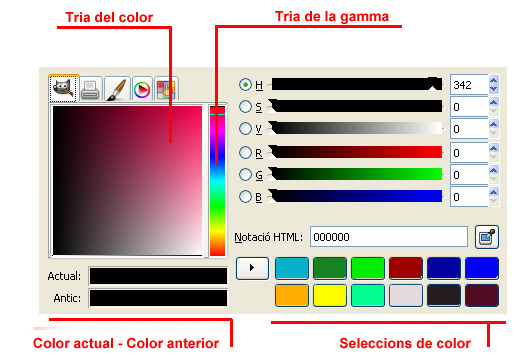The height and width of the screenshot is (363, 526).
Task: Open the color wheel selector tab
Action: [142, 89]
